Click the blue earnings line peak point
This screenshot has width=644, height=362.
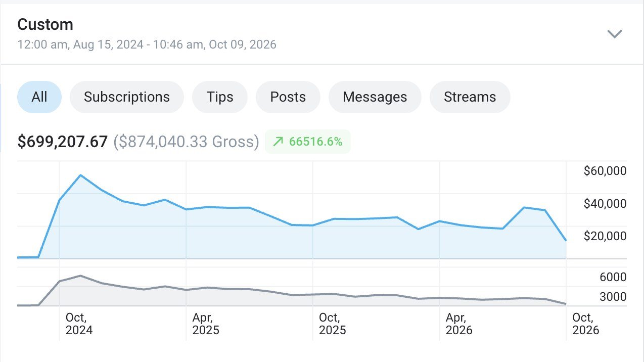click(x=81, y=175)
